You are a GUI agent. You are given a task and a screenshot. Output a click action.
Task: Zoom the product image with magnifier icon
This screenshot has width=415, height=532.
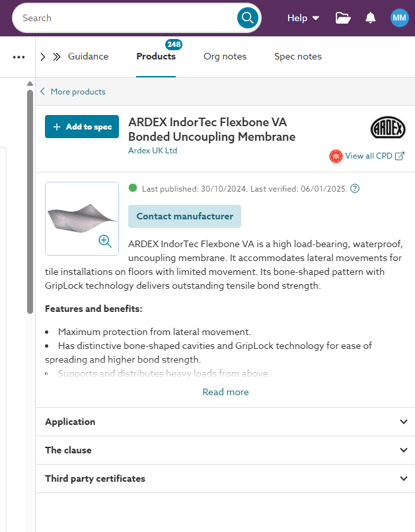pos(105,241)
